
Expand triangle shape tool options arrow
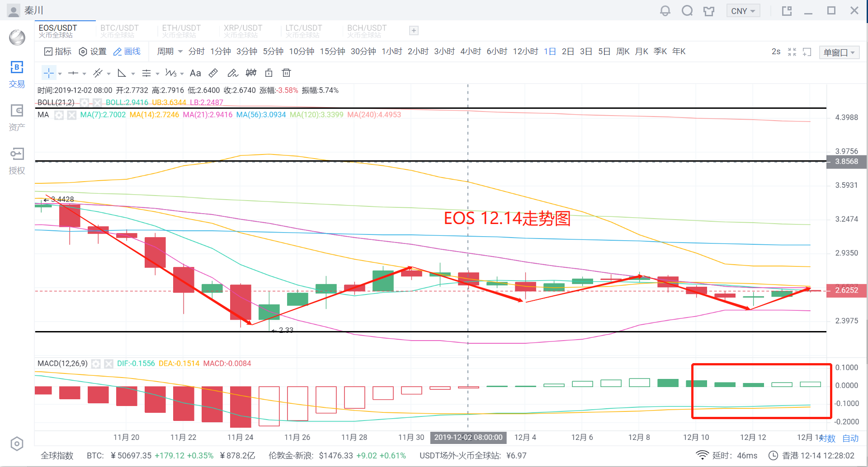(133, 74)
